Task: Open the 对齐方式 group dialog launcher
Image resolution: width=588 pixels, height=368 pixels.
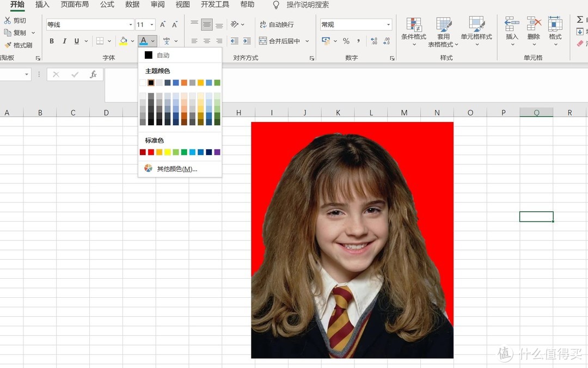Action: point(312,58)
